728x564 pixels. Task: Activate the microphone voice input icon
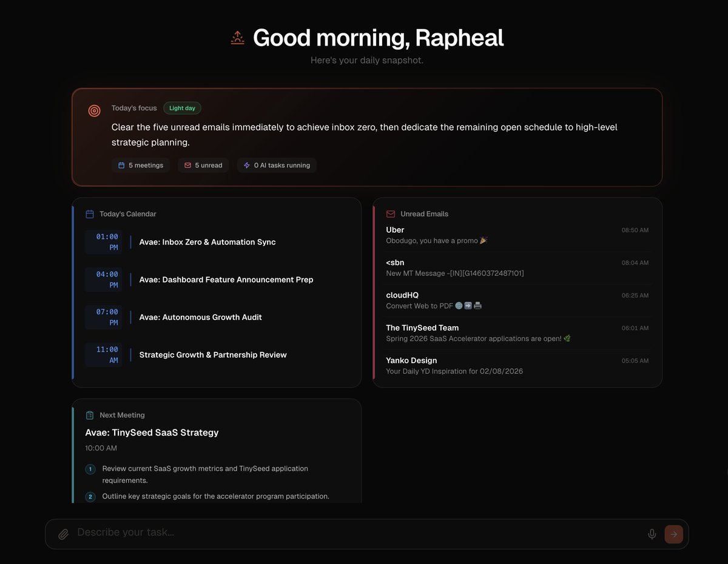coord(652,534)
